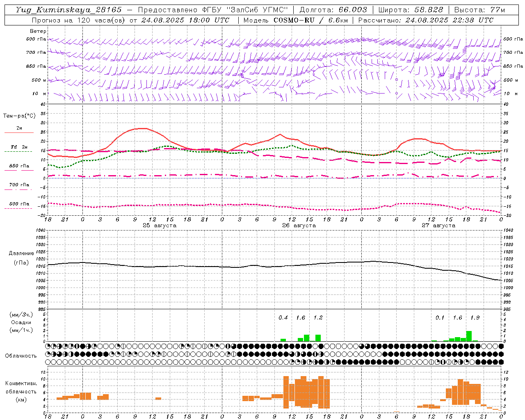This screenshot has width=525, height=420.
Task: Click the solid red line sample under 2м
Action: pos(19,132)
